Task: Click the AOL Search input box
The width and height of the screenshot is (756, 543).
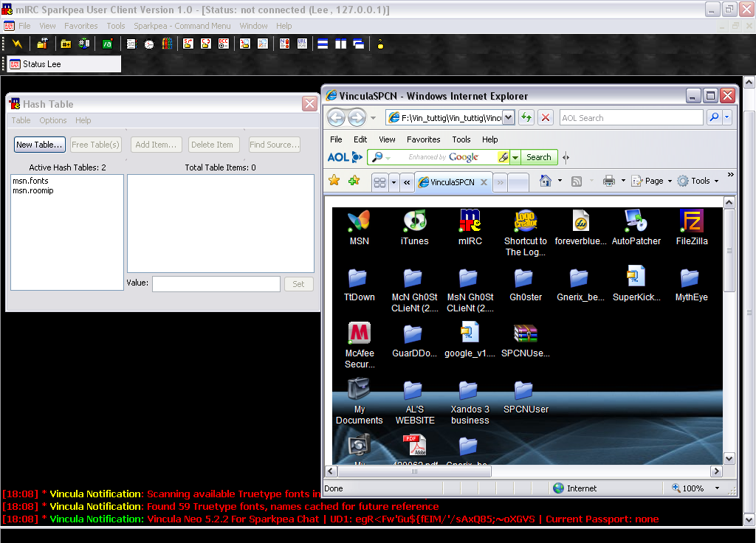Action: click(631, 117)
